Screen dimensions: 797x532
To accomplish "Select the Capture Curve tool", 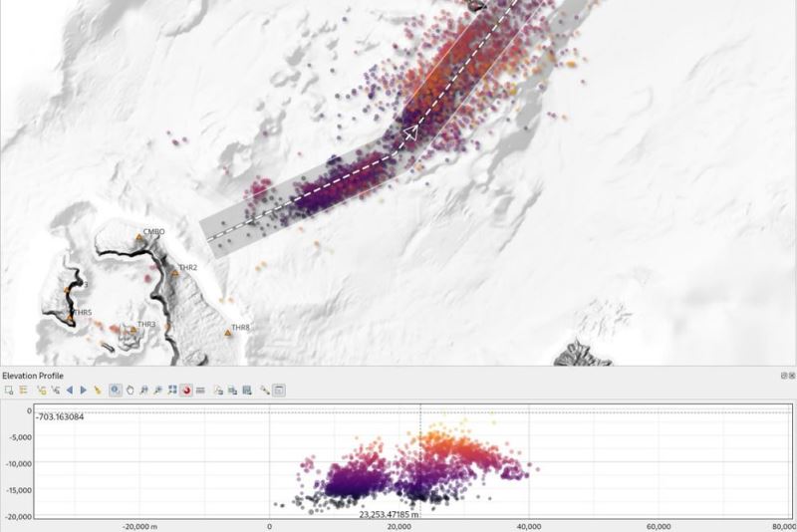I will (x=41, y=390).
